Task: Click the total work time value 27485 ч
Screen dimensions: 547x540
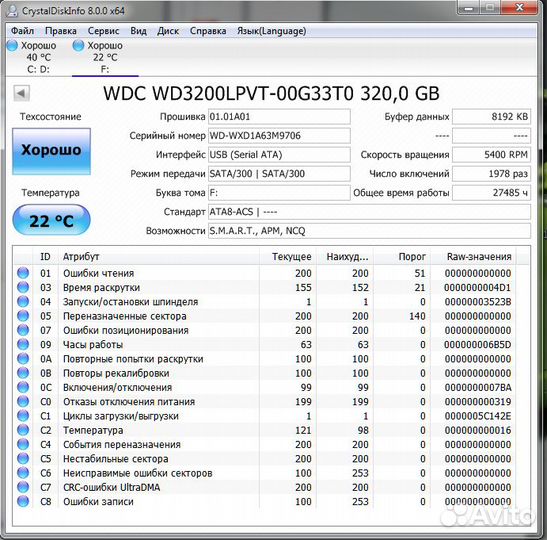Action: tap(491, 193)
